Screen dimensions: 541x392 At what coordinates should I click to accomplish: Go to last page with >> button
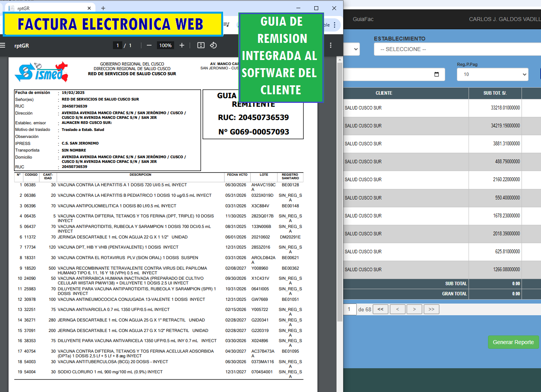click(432, 309)
